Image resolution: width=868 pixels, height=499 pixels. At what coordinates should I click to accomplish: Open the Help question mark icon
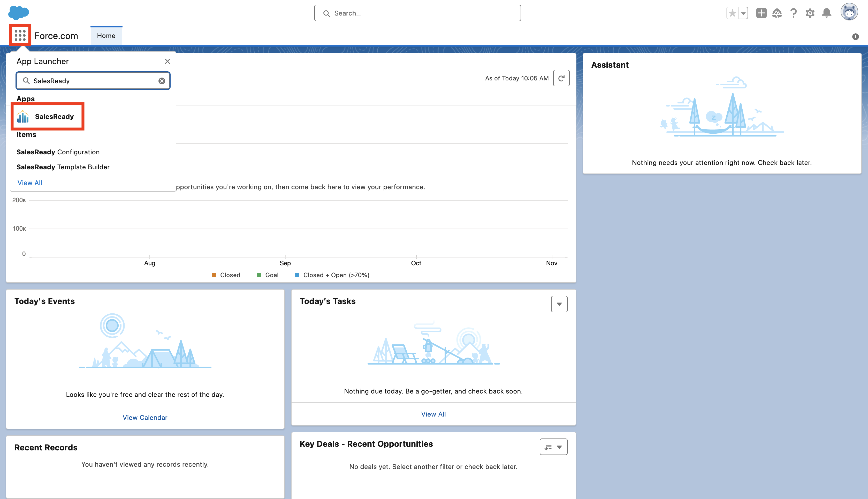(x=793, y=13)
